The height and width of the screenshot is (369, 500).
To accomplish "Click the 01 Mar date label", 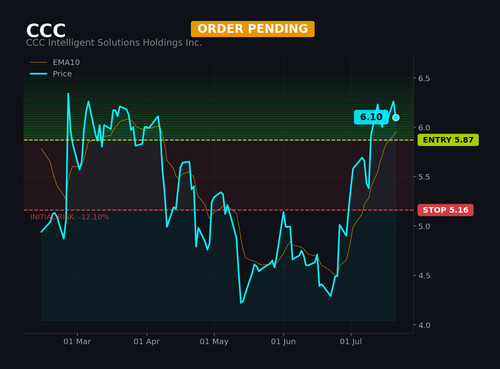I will [77, 342].
